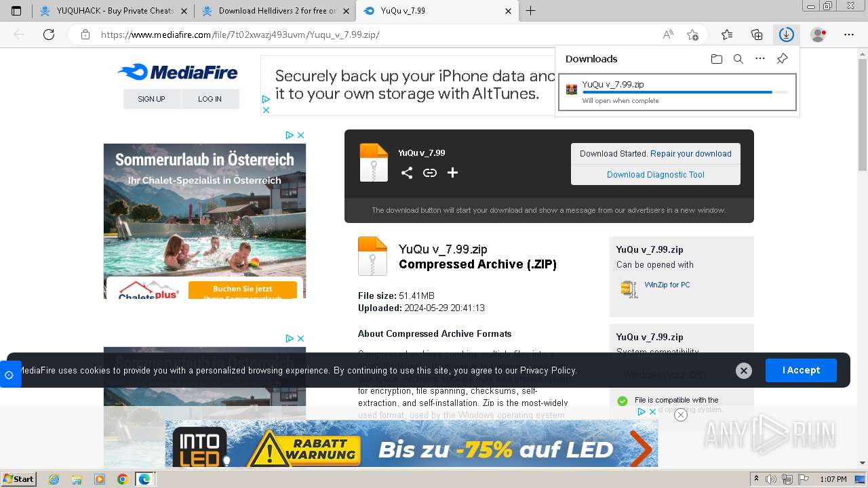868x488 pixels.
Task: Close the bottom LED ad banner
Action: pyautogui.click(x=681, y=415)
